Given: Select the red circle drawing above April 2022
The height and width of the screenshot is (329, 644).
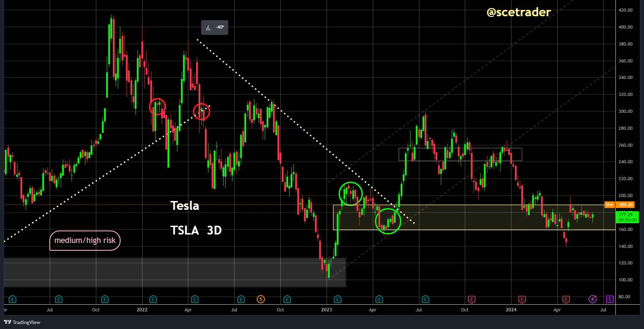Looking at the screenshot, I should [202, 112].
